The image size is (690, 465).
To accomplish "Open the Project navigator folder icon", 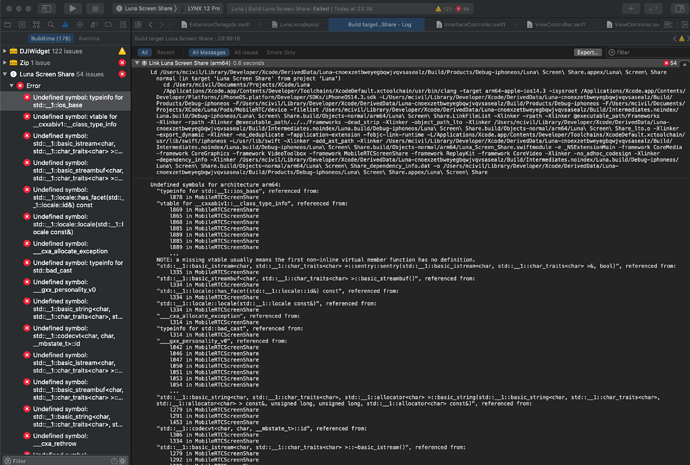I will (x=7, y=25).
